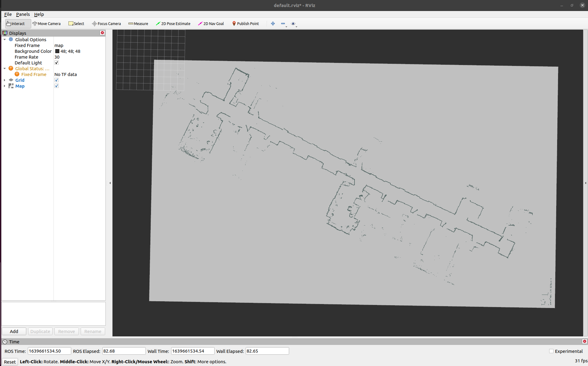
Task: Click the Wall Elapsed field
Action: tap(267, 351)
